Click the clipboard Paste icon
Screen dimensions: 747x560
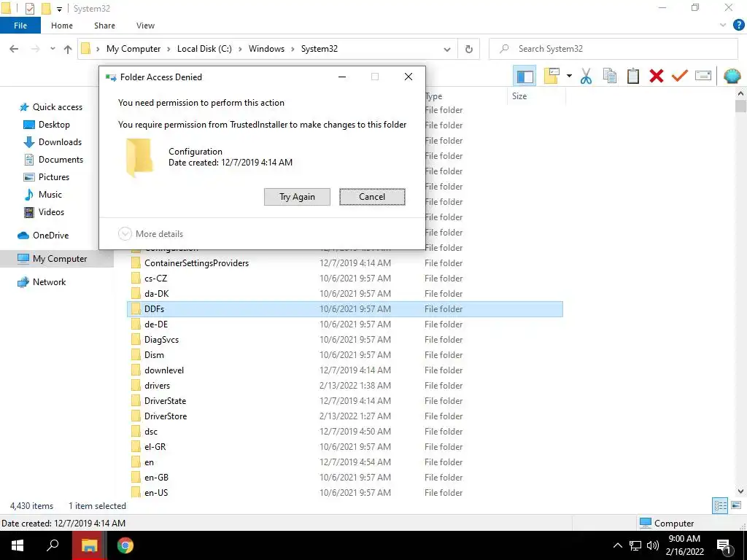tap(632, 76)
